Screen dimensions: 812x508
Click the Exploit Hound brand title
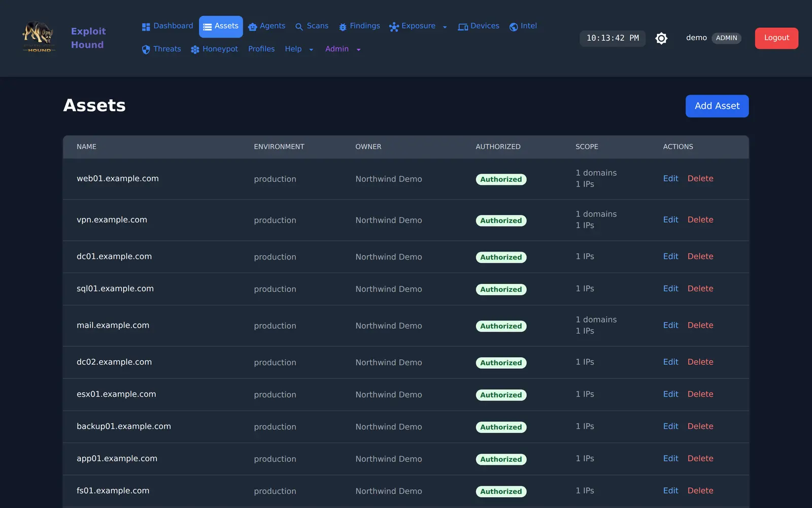pyautogui.click(x=88, y=38)
